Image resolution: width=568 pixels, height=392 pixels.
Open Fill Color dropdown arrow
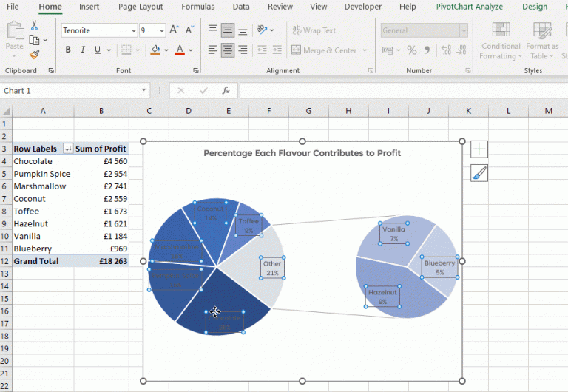pos(166,50)
